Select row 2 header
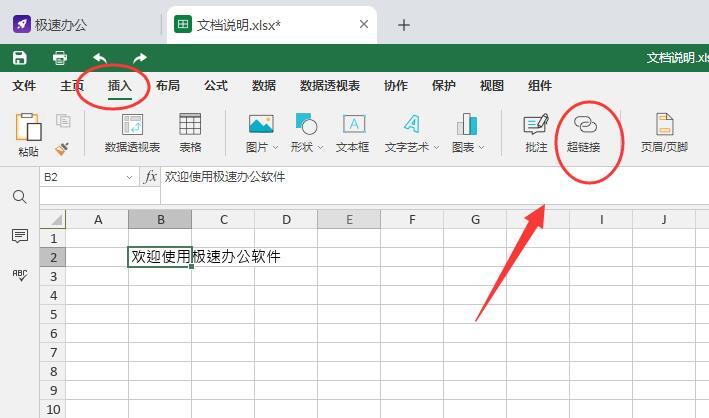 click(53, 257)
